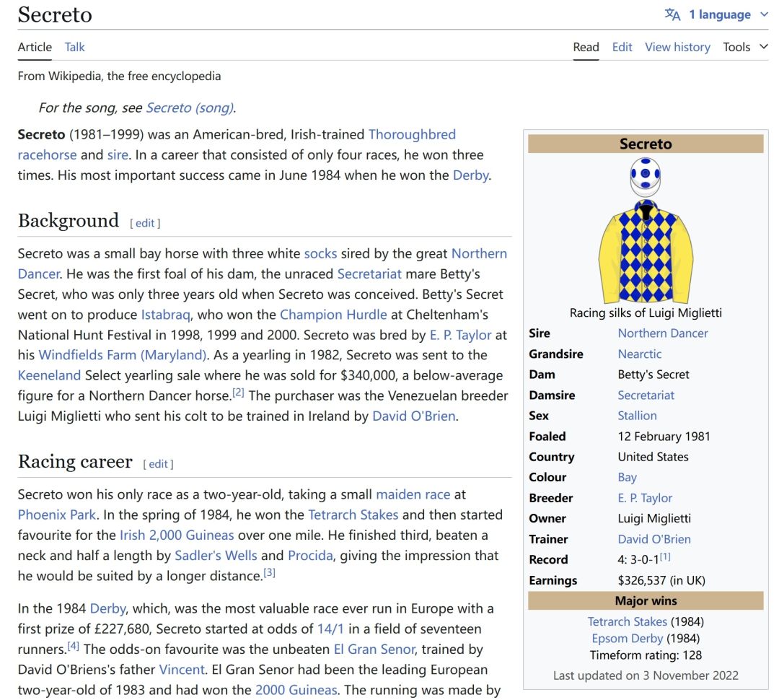
Task: Select the Read tab
Action: coord(586,47)
